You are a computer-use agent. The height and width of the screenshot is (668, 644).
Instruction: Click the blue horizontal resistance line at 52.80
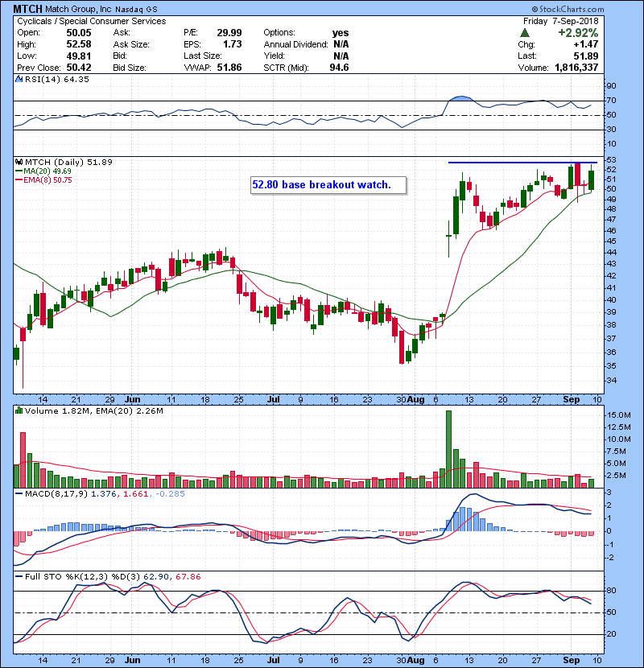[522, 163]
